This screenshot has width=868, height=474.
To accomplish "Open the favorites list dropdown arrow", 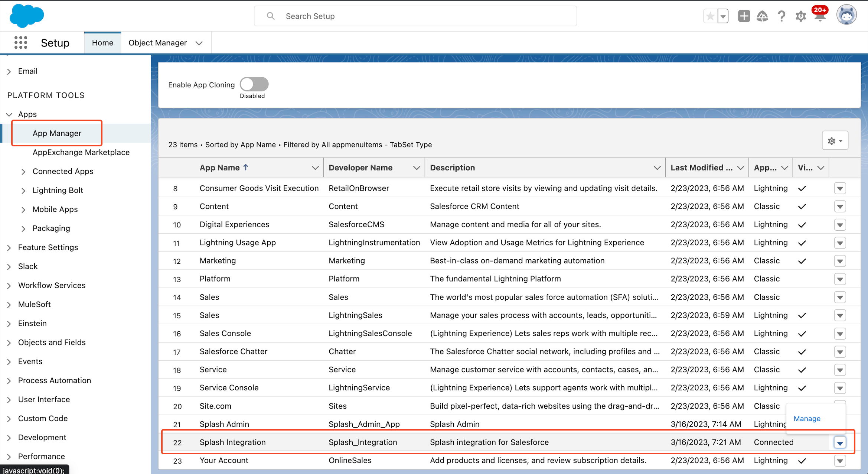I will click(x=723, y=16).
